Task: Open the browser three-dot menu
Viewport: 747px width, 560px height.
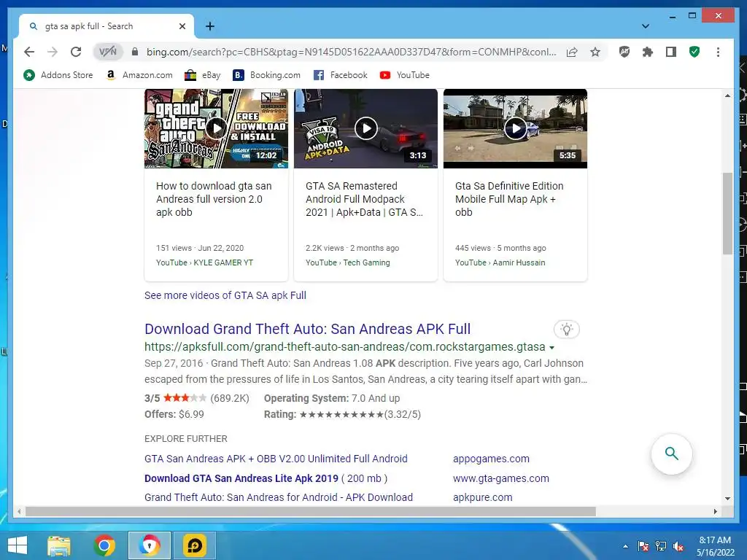Action: [x=718, y=52]
